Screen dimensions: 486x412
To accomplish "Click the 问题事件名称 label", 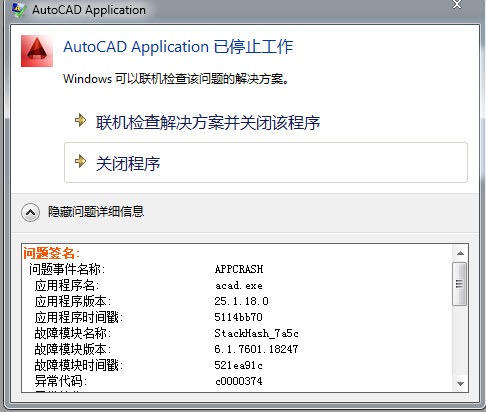I will click(67, 269).
